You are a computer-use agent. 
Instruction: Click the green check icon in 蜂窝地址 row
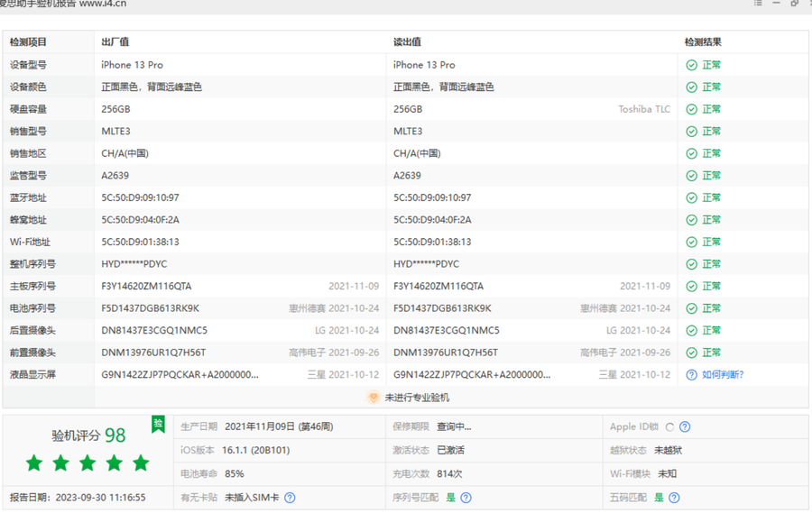tap(691, 220)
